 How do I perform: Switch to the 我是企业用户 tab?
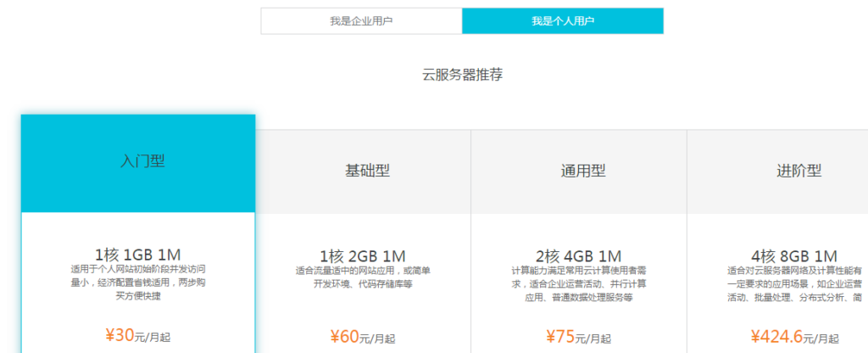(x=361, y=21)
